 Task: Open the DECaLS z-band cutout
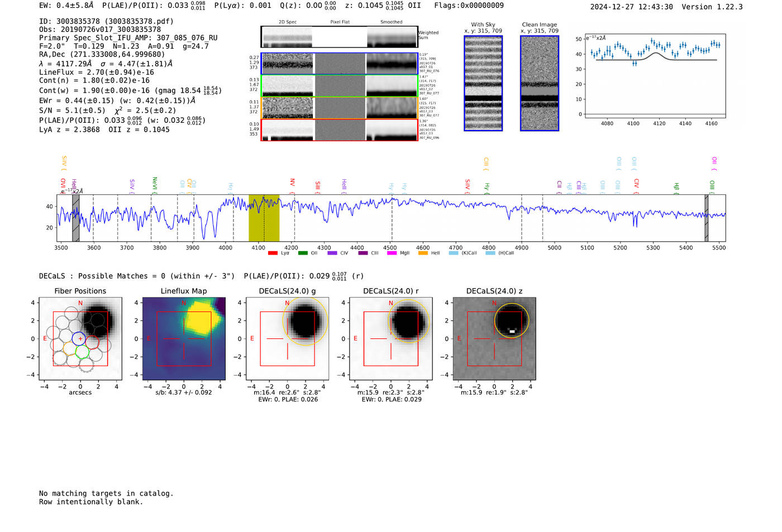494,338
